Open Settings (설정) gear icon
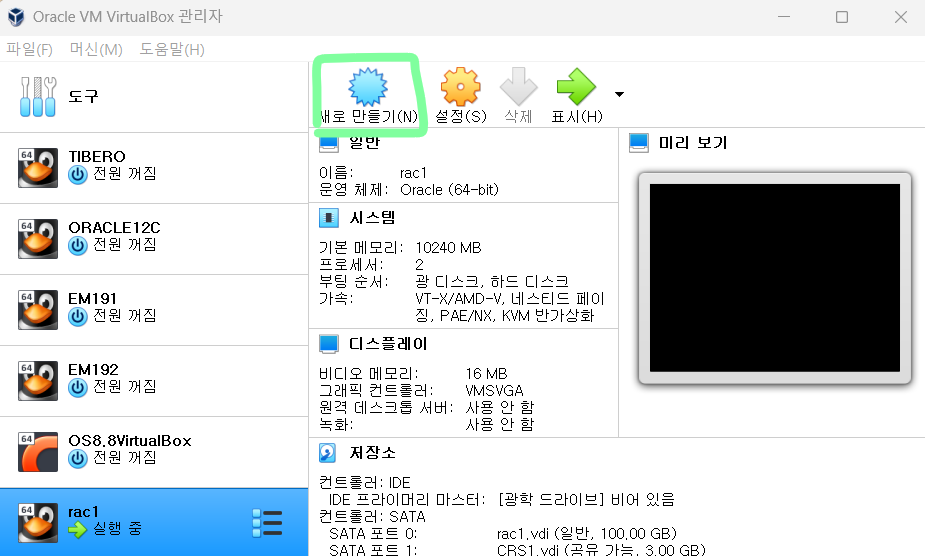925x556 pixels. tap(461, 87)
